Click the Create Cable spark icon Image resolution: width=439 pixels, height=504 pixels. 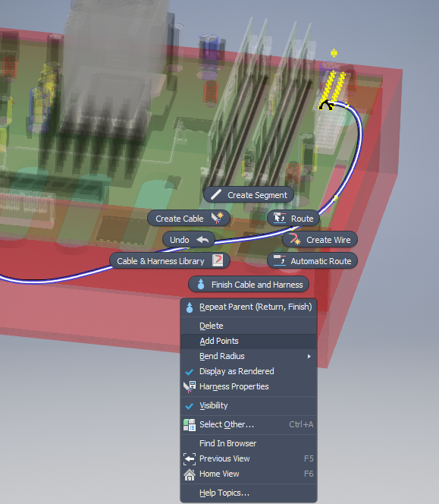(x=218, y=218)
